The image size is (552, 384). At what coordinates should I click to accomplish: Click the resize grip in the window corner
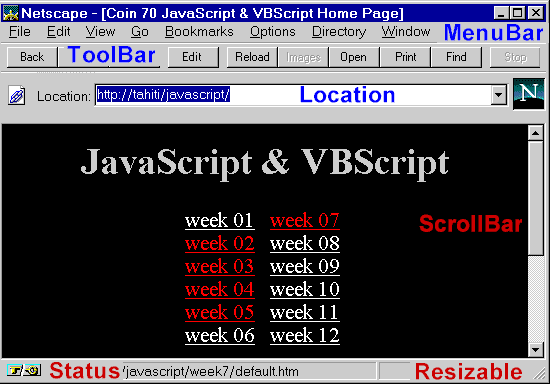[x=539, y=374]
